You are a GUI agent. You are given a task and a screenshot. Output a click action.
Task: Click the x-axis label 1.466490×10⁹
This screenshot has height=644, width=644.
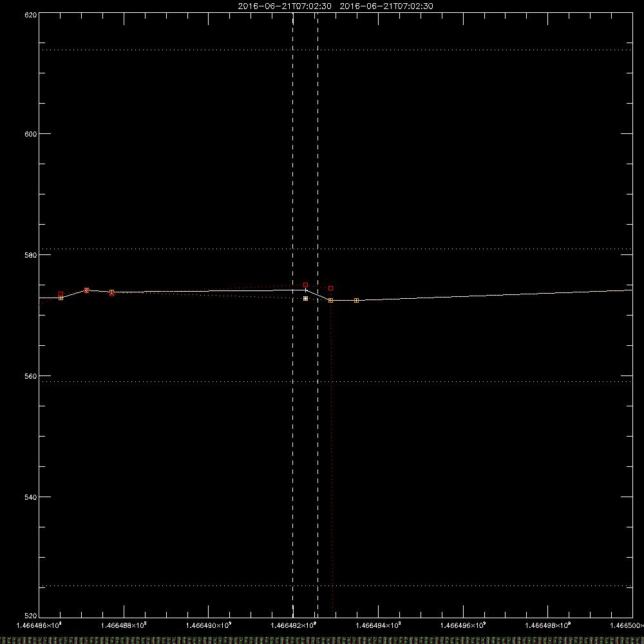209,625
